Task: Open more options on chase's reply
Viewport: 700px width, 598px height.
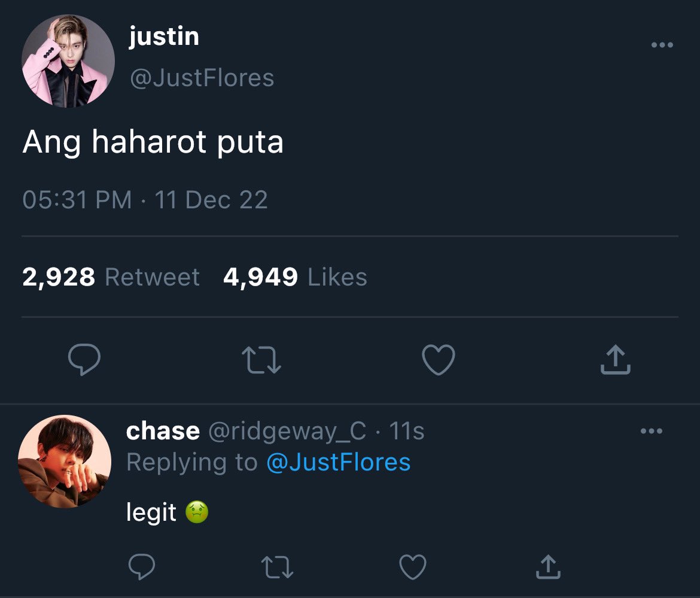Action: [x=652, y=431]
